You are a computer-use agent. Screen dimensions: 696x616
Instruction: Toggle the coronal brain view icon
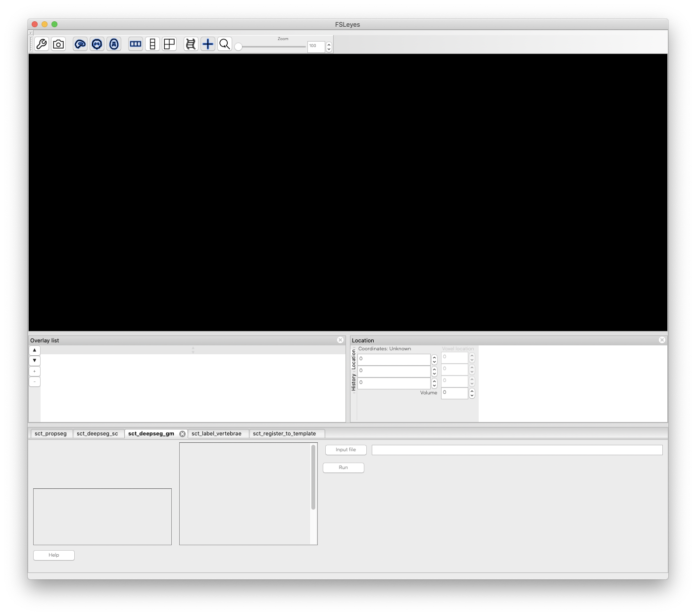[97, 44]
